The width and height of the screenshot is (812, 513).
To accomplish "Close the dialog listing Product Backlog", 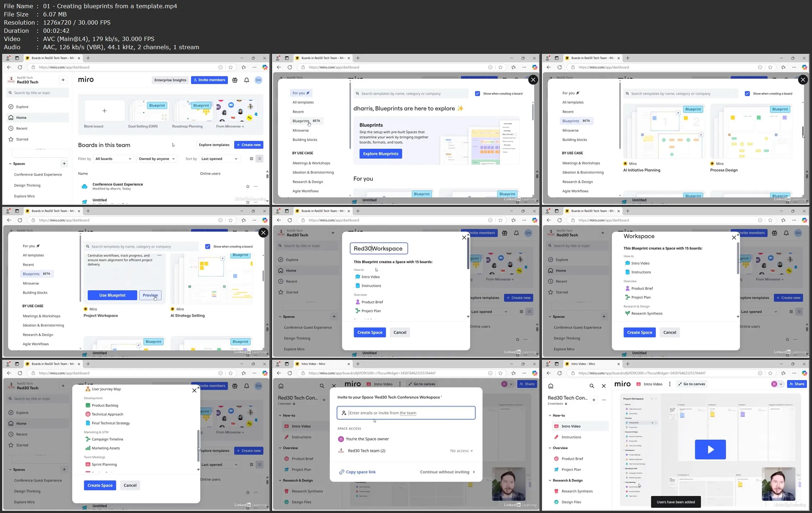I will (194, 391).
